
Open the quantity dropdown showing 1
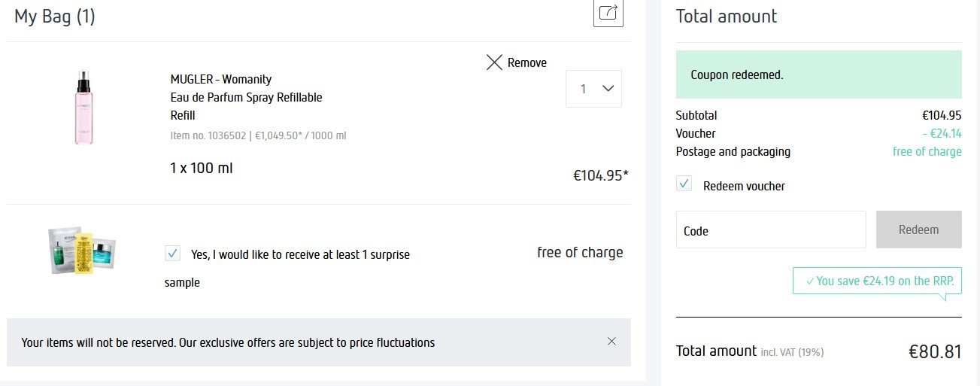[593, 89]
